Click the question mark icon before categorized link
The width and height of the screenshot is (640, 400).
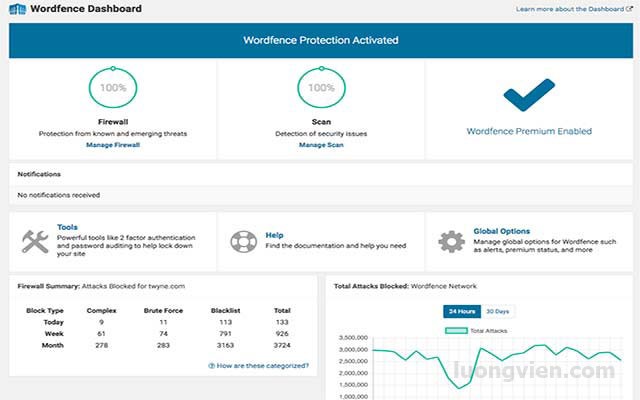click(x=211, y=366)
